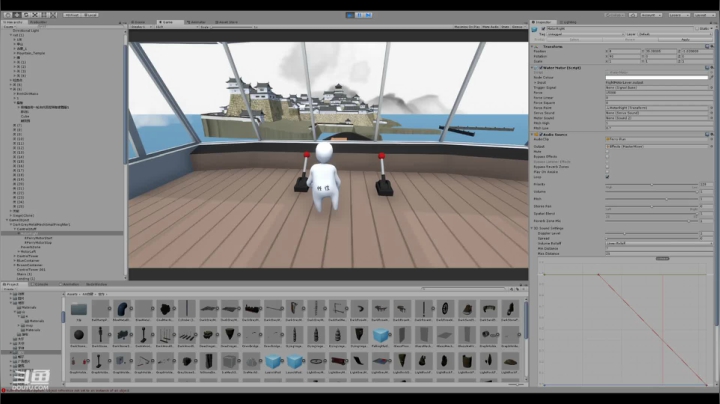This screenshot has height=404, width=720.
Task: Switch to the Project tab
Action: [x=12, y=284]
